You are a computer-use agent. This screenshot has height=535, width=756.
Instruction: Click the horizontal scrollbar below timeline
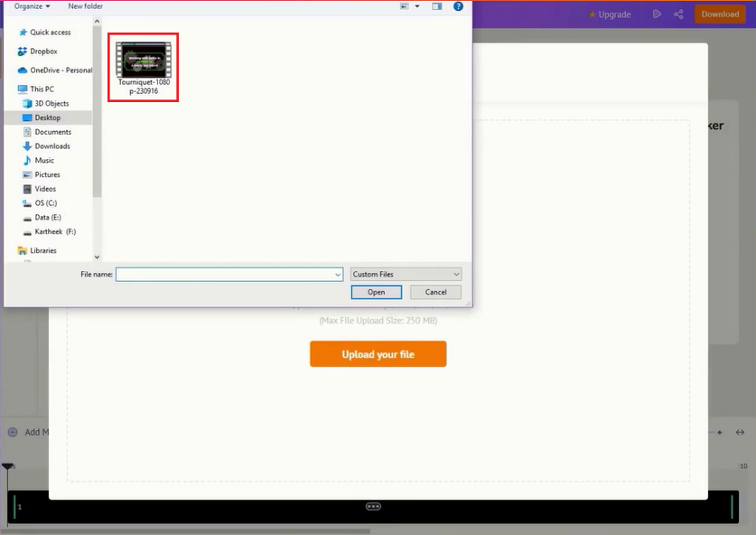[186, 531]
